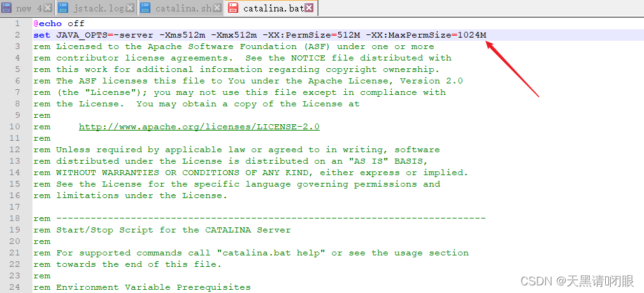Viewport: 644px width, 293px height.
Task: Click the "Start/Stop Script for the CATALINA Server" line
Action: (x=173, y=230)
